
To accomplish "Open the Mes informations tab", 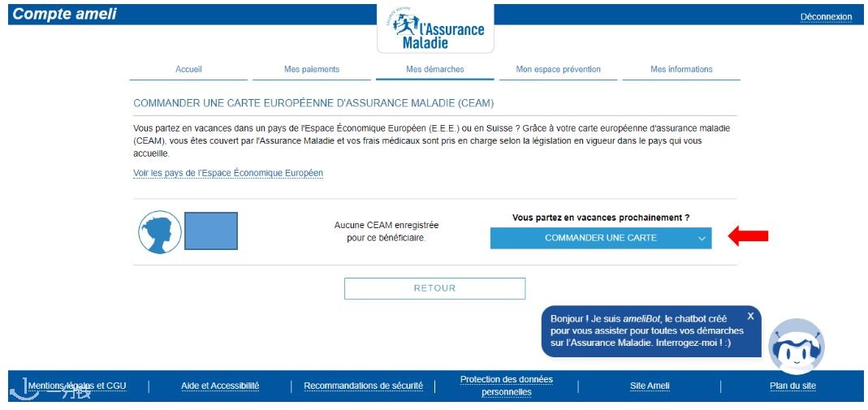I will click(x=681, y=70).
